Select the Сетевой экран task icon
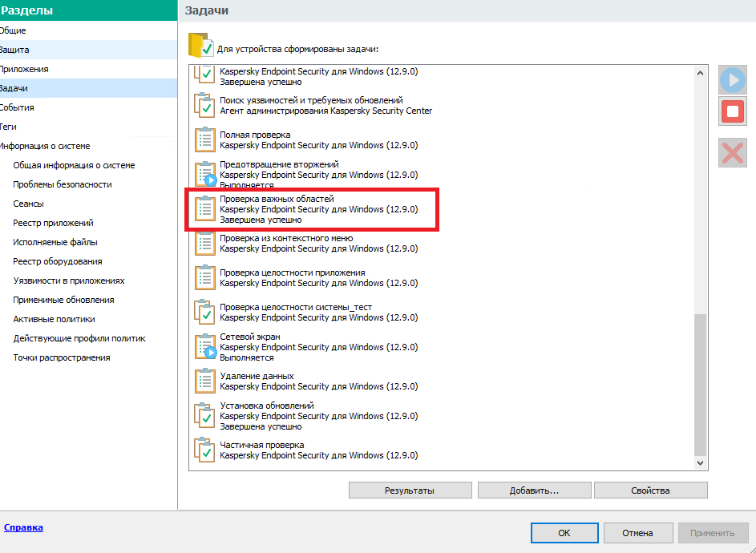This screenshot has width=756, height=553. [205, 347]
